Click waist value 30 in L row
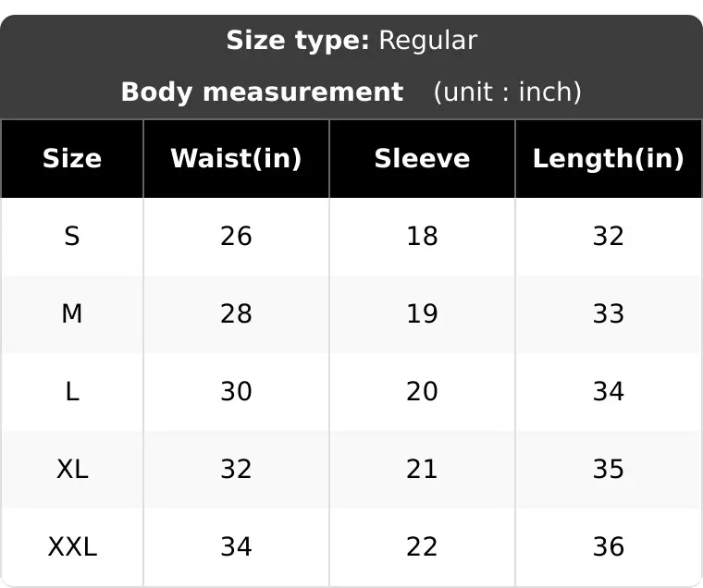The width and height of the screenshot is (703, 588). (x=236, y=391)
